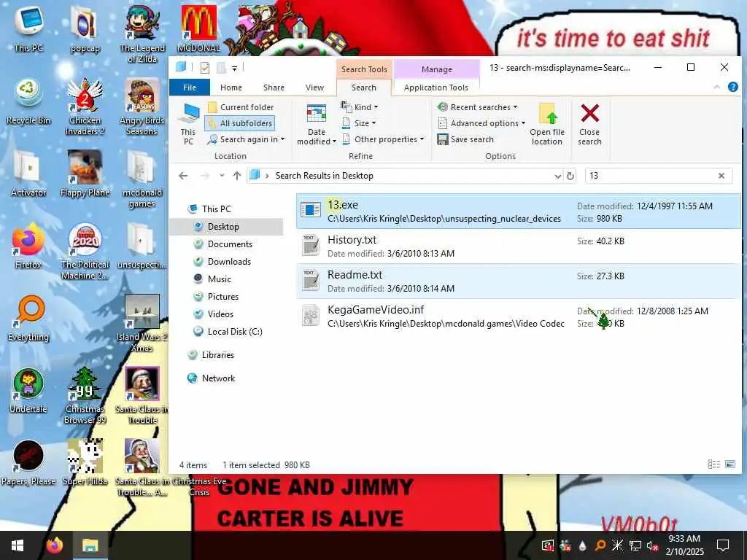Open the MCDONAL desktop shortcut
Viewport: 747px width, 560px height.
point(198,28)
